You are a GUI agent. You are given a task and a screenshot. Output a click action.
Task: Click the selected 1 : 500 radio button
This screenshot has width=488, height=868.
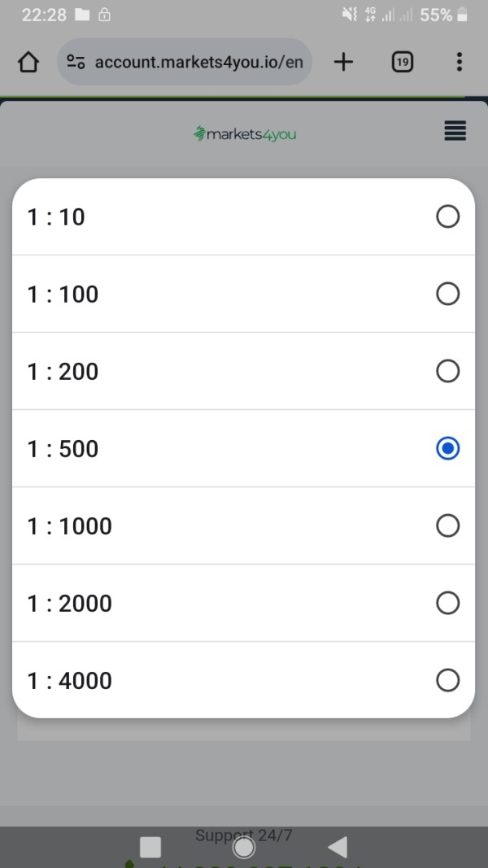(x=447, y=448)
